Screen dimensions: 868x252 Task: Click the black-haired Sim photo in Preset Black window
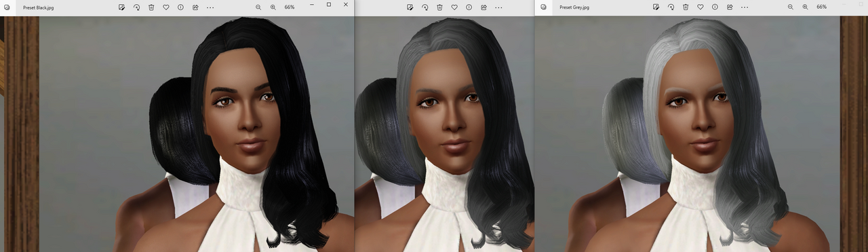pos(177,134)
